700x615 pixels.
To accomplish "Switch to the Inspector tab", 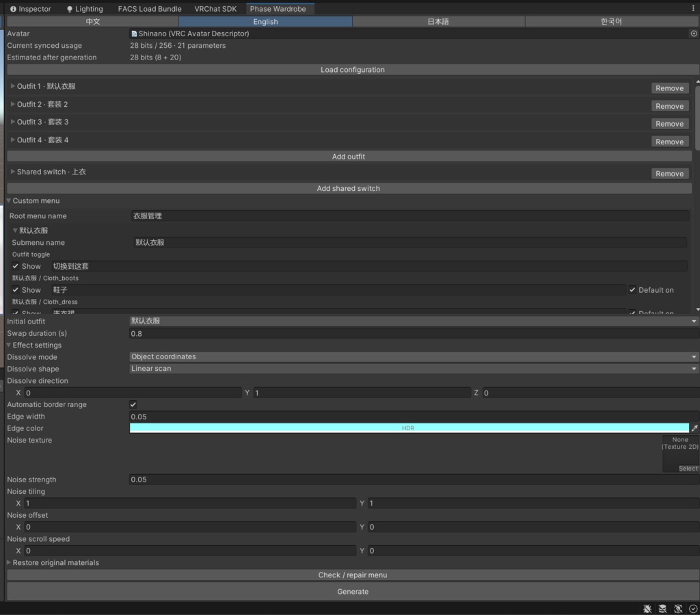I will coord(30,9).
